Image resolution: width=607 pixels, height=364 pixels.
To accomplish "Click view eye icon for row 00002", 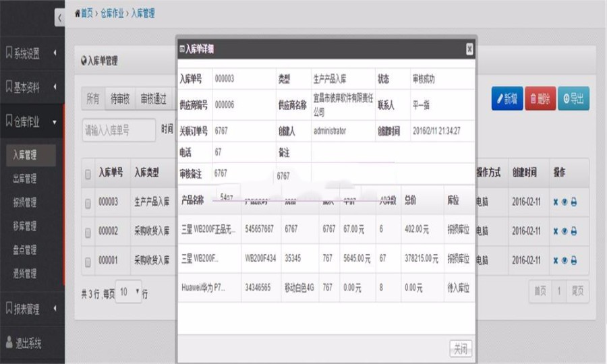I will coord(565,231).
